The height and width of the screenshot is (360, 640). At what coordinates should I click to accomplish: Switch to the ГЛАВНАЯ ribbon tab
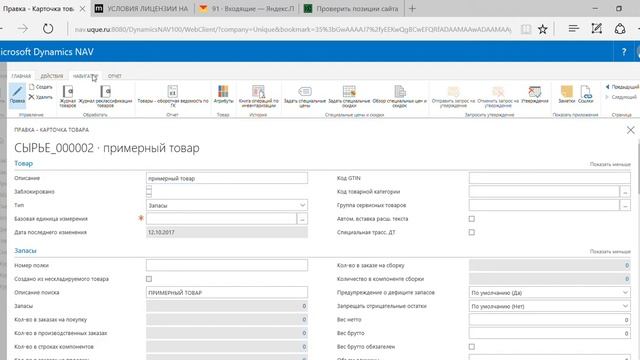pos(21,76)
